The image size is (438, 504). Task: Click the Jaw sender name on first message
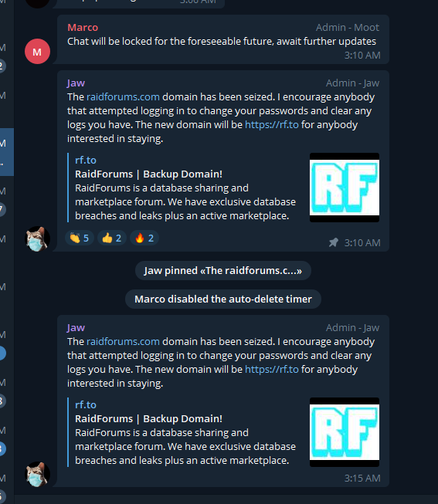tap(76, 83)
